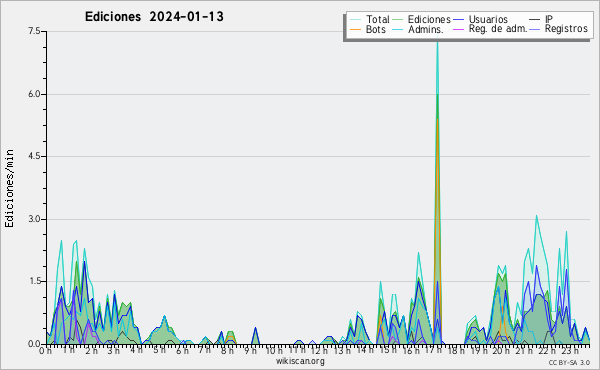Click the 'Reg. de adm.' legend entry
Image resolution: width=600 pixels, height=370 pixels.
pos(498,29)
